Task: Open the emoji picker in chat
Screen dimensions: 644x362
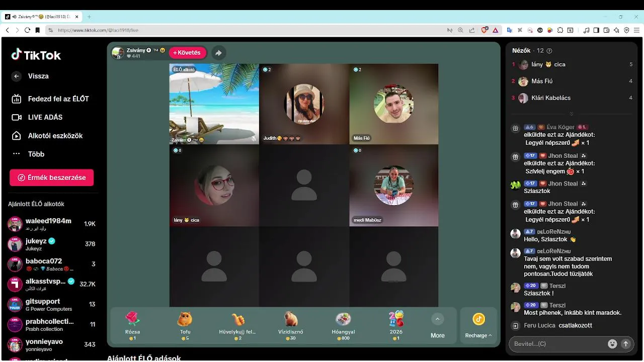Action: click(612, 344)
